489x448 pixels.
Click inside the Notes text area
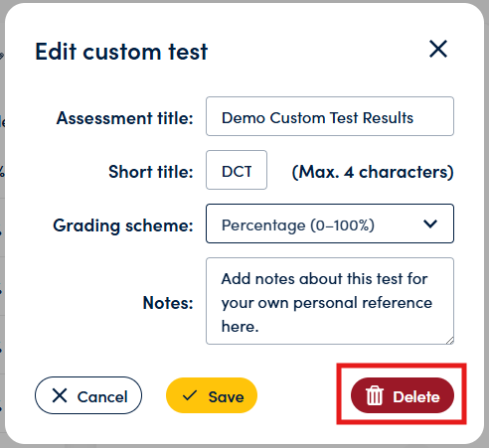[330, 301]
